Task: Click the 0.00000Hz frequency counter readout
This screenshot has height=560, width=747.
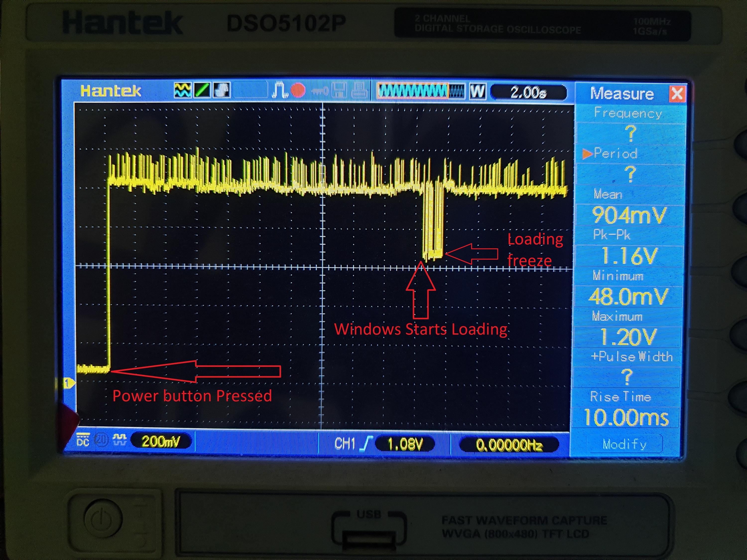Action: coord(509,446)
